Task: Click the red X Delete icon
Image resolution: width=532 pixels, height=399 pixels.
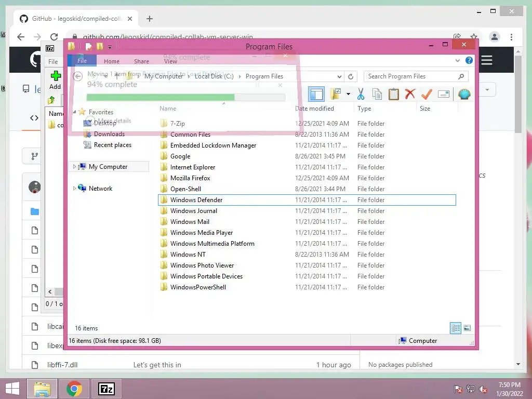Action: [x=410, y=94]
